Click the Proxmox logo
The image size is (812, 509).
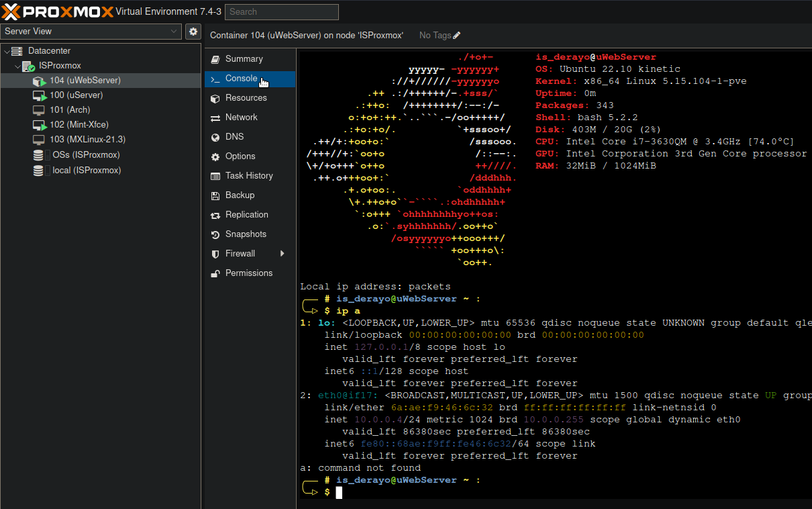pos(56,11)
